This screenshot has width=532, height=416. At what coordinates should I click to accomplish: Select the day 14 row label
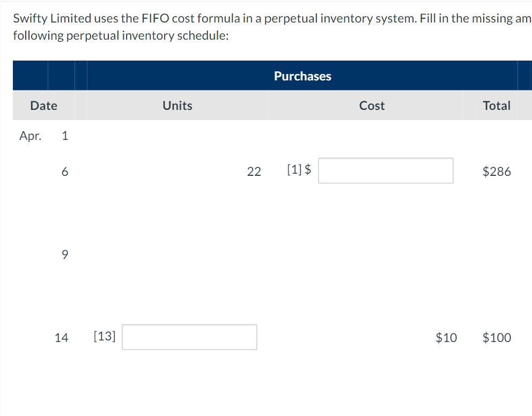(62, 338)
